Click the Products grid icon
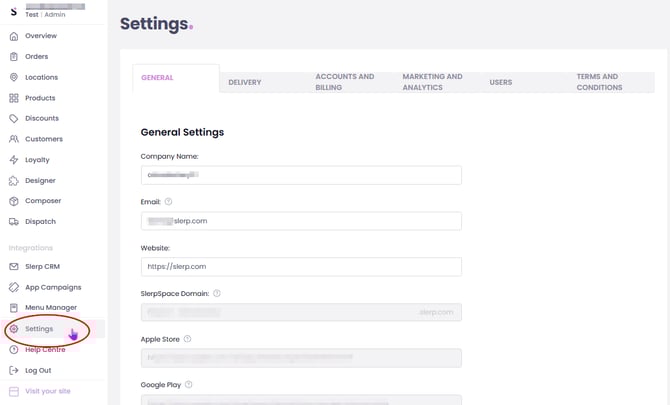Viewport: 670px width, 405px height. [14, 98]
